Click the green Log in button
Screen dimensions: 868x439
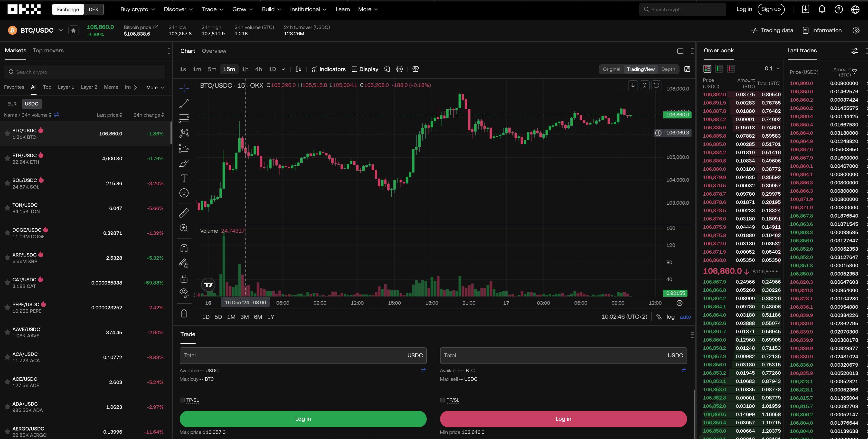coord(303,419)
